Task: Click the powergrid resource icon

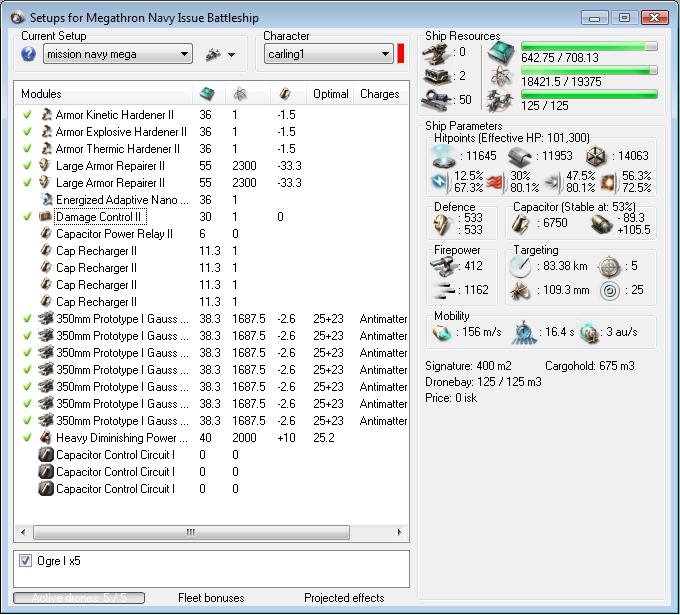Action: (501, 77)
